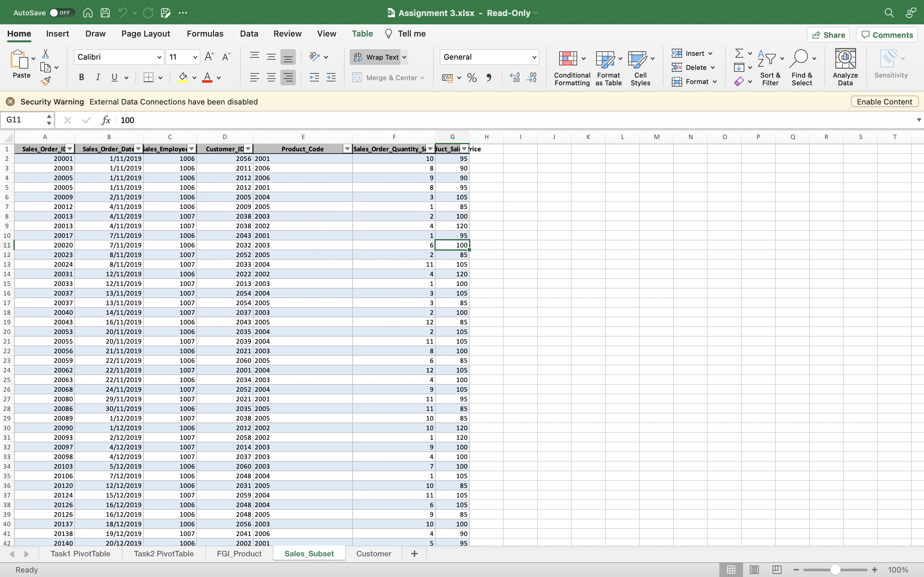Screen dimensions: 924x577
Task: Click the Enable Content button
Action: [x=884, y=101]
